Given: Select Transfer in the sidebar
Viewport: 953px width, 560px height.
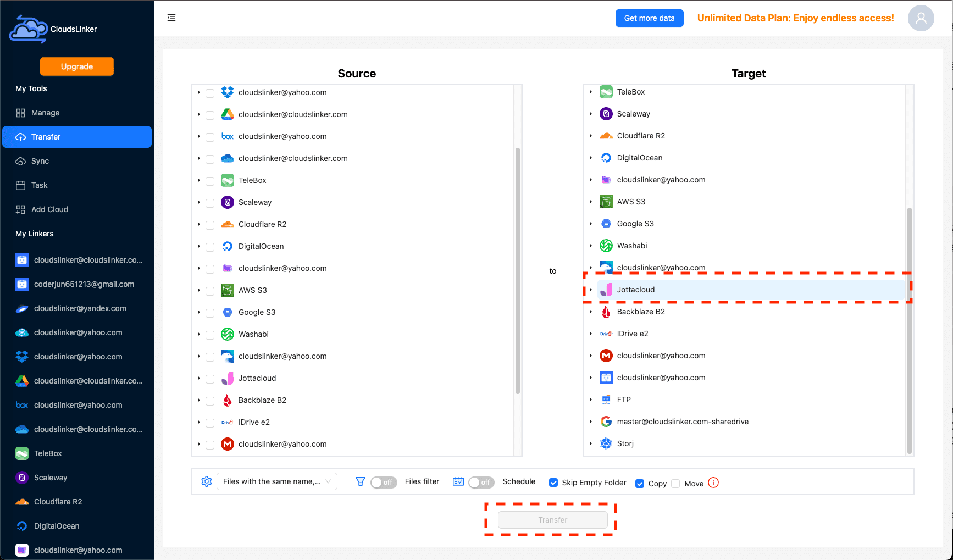Looking at the screenshot, I should 77,137.
